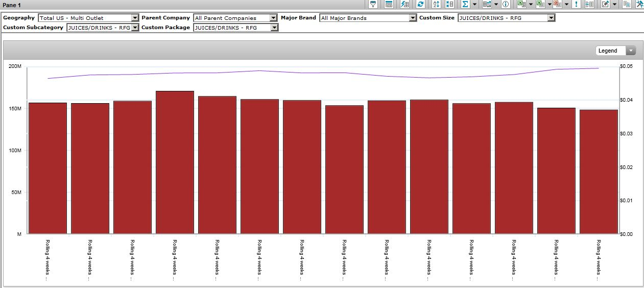Expand the Major Brand dropdown
This screenshot has width=644, height=288.
point(413,18)
